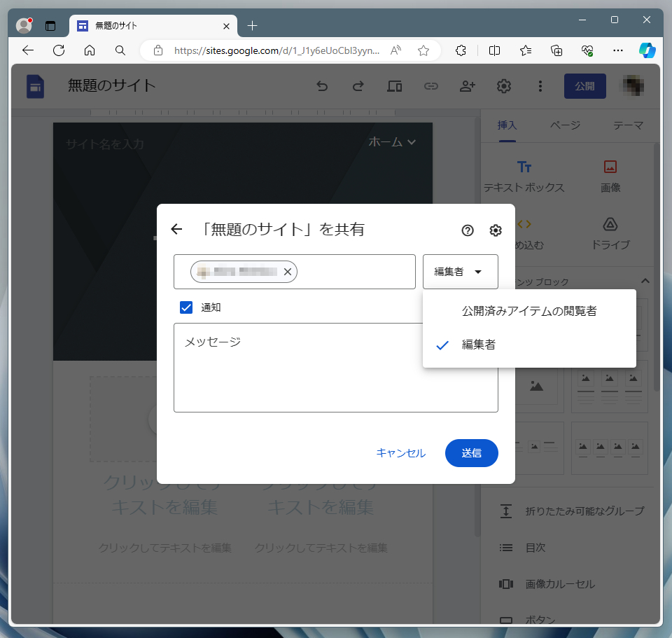Open the three-dot more menu in Sites
This screenshot has height=638, width=672.
pyautogui.click(x=540, y=86)
